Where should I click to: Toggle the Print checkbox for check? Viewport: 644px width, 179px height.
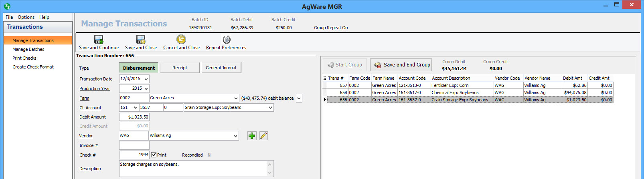(x=154, y=155)
